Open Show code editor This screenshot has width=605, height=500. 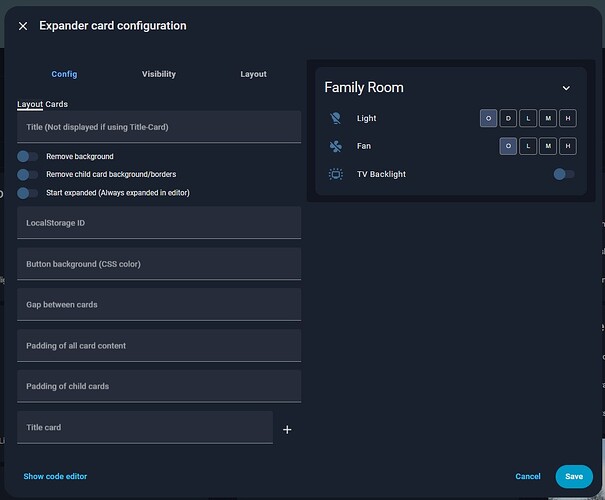[55, 476]
